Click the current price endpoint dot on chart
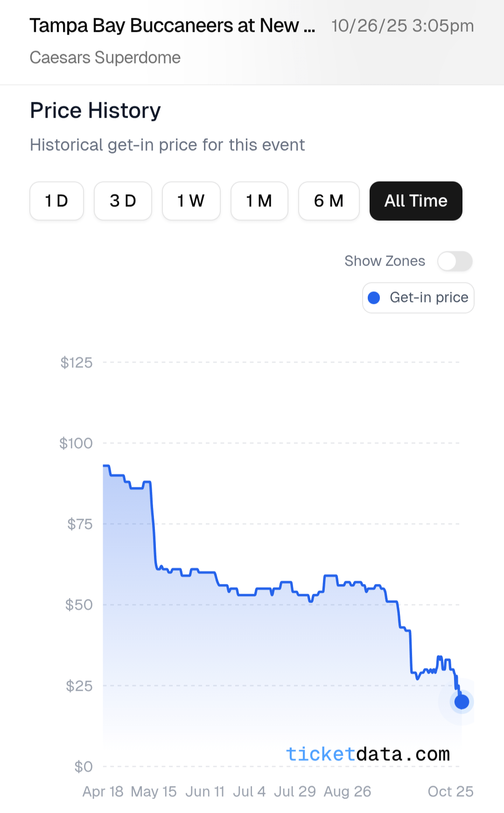 coord(462,701)
